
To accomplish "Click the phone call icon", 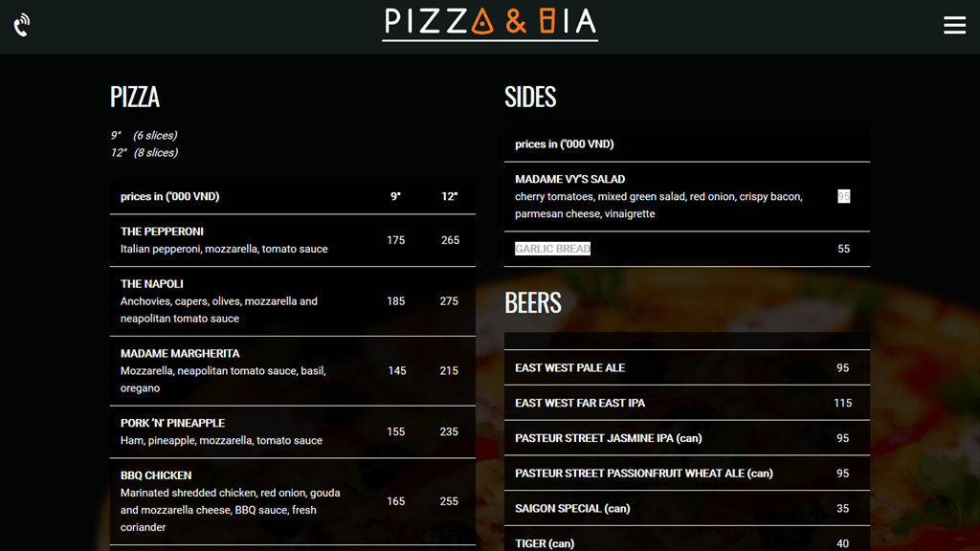I will coord(22,25).
